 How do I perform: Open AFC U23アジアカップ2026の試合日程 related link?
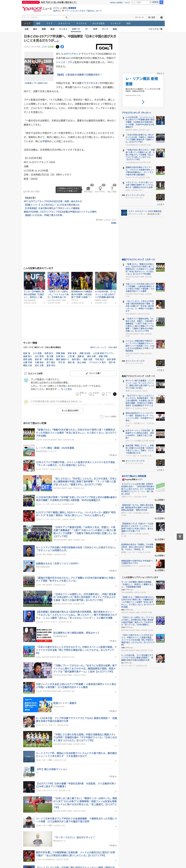[53, 202]
